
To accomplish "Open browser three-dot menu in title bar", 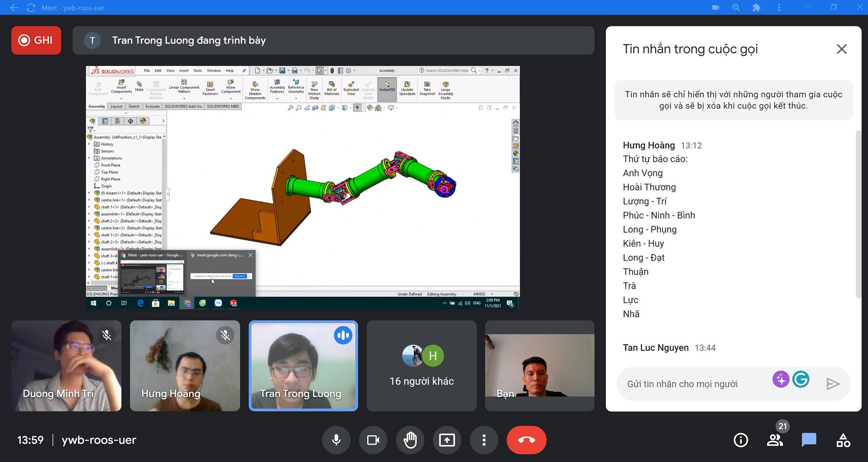I will tap(779, 8).
